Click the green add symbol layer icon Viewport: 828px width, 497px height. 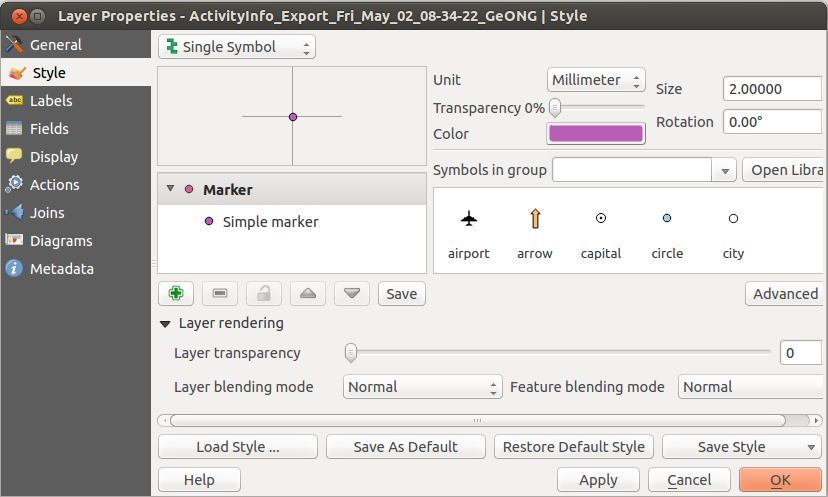pos(176,294)
